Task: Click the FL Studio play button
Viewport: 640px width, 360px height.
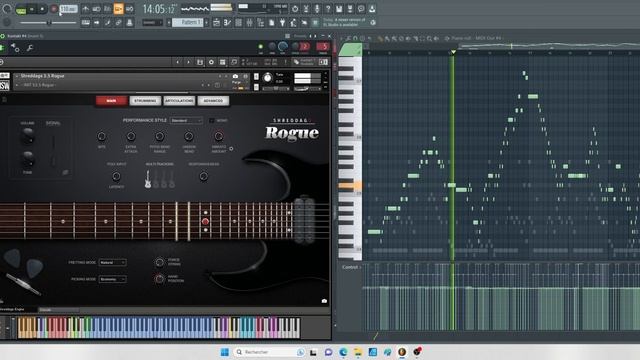Action: pos(32,9)
